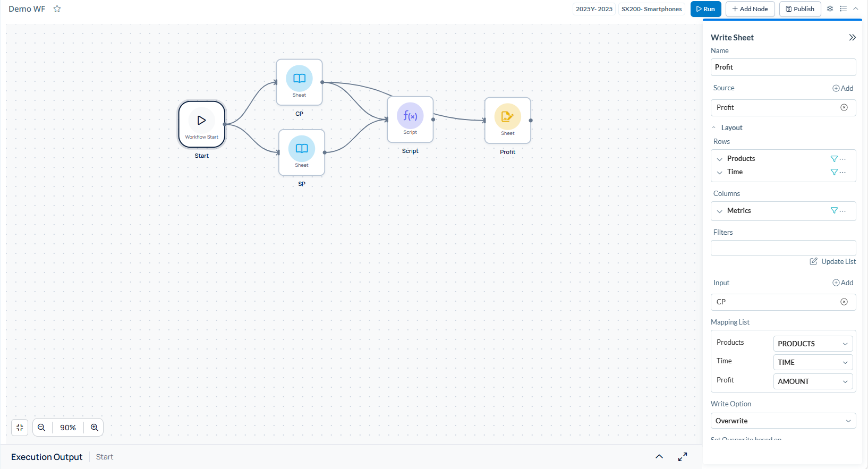Toggle the Execution Output panel open

(659, 457)
